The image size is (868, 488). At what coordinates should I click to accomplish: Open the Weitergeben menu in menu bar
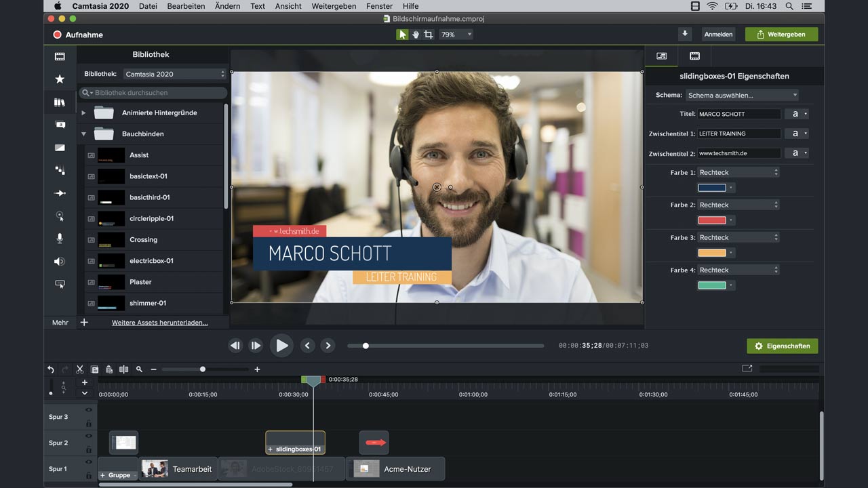coord(334,6)
